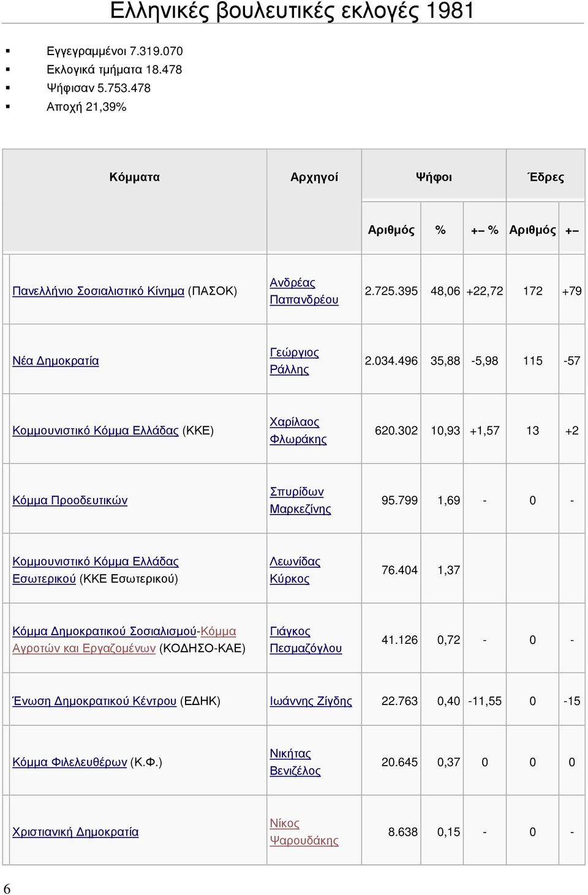Follow the Ιωάννης Ζίγδης link
This screenshot has width=588, height=895.
coord(311,701)
